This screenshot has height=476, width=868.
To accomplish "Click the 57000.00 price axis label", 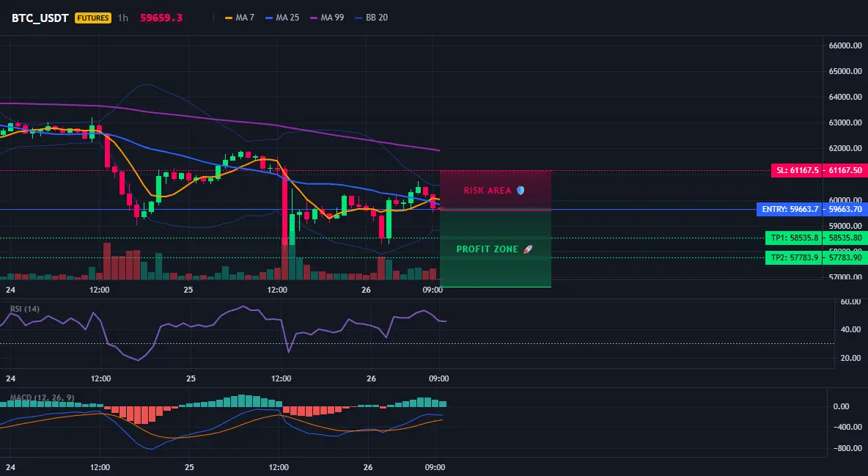I will [x=845, y=277].
